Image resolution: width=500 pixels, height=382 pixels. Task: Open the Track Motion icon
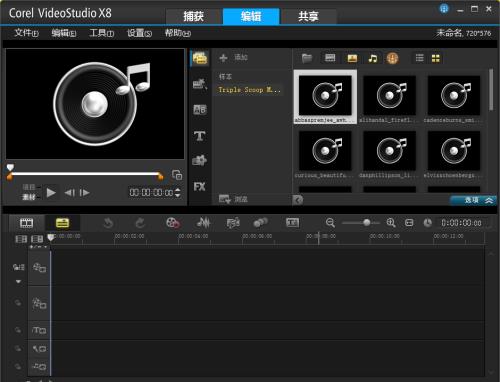pos(260,223)
